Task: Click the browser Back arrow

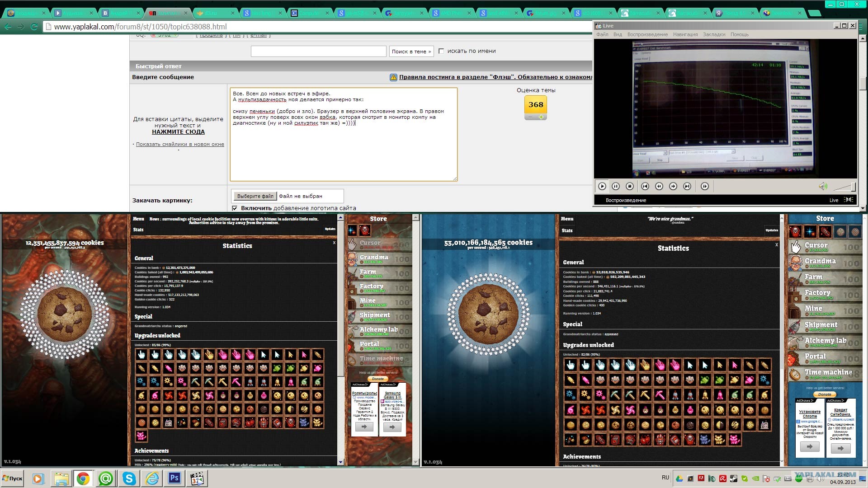Action: point(8,27)
